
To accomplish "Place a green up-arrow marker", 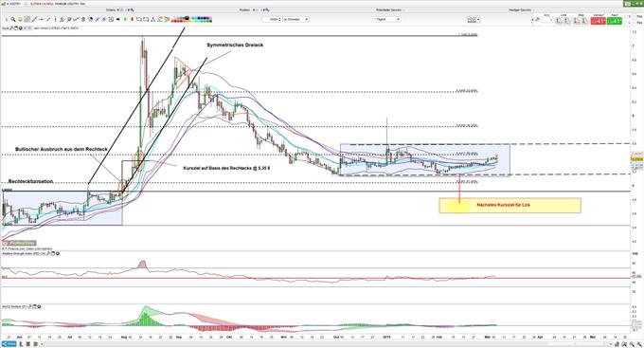I will [x=125, y=19].
